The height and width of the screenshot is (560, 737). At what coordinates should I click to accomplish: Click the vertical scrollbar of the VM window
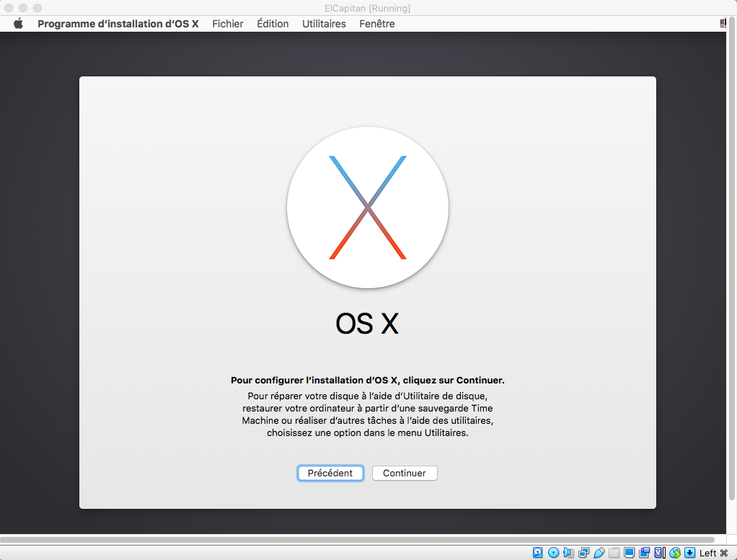[732, 259]
